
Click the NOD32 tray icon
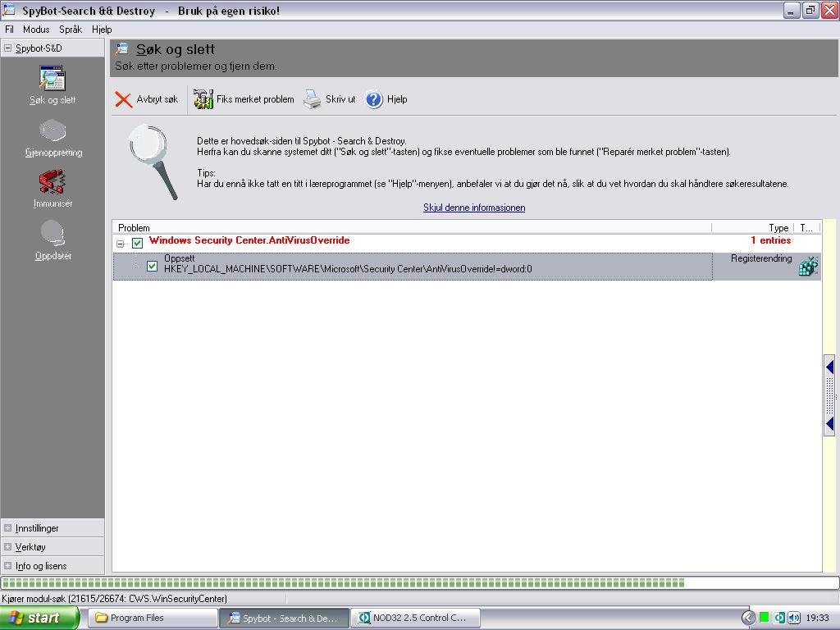779,618
